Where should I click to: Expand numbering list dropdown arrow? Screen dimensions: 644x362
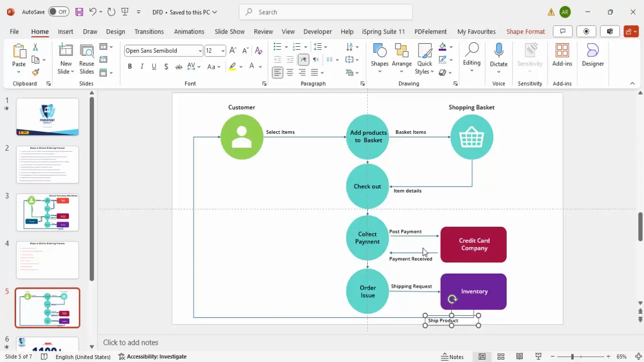[306, 47]
